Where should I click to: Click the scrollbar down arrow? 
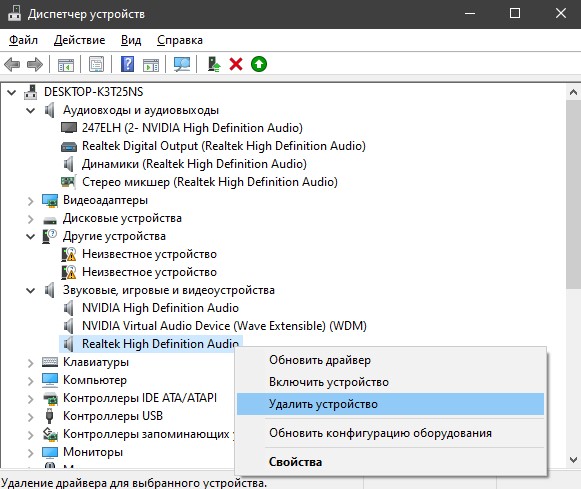click(573, 460)
